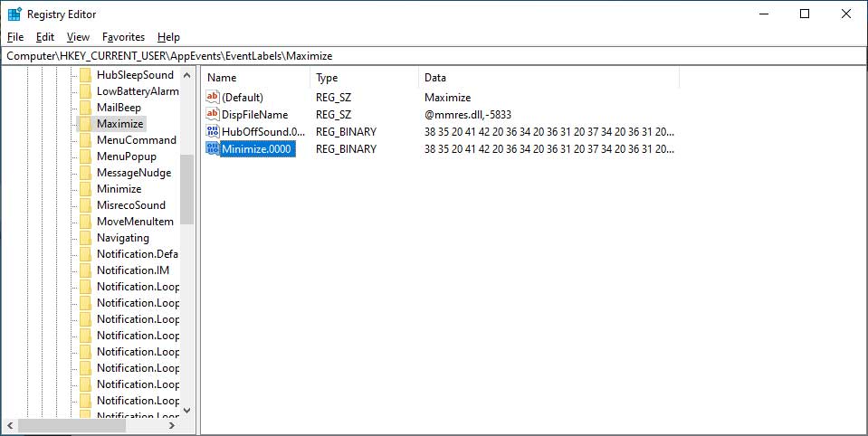Click the Minimize folder icon in tree
The height and width of the screenshot is (436, 868).
point(85,189)
